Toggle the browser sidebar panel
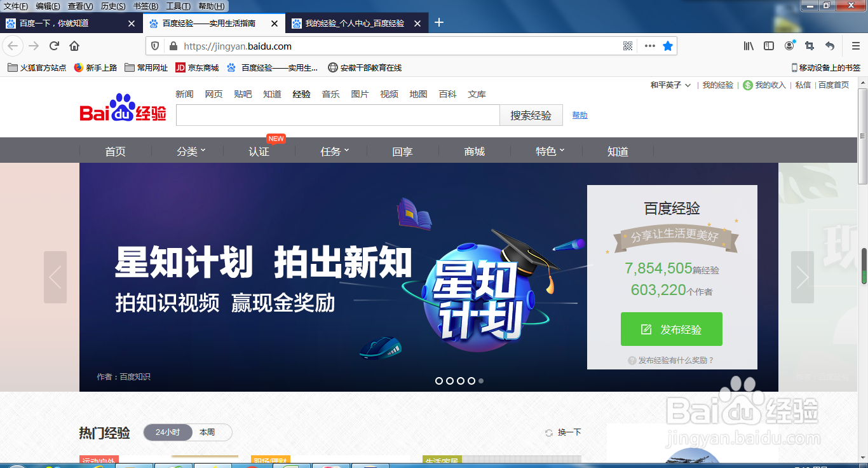The height and width of the screenshot is (468, 868). (769, 46)
